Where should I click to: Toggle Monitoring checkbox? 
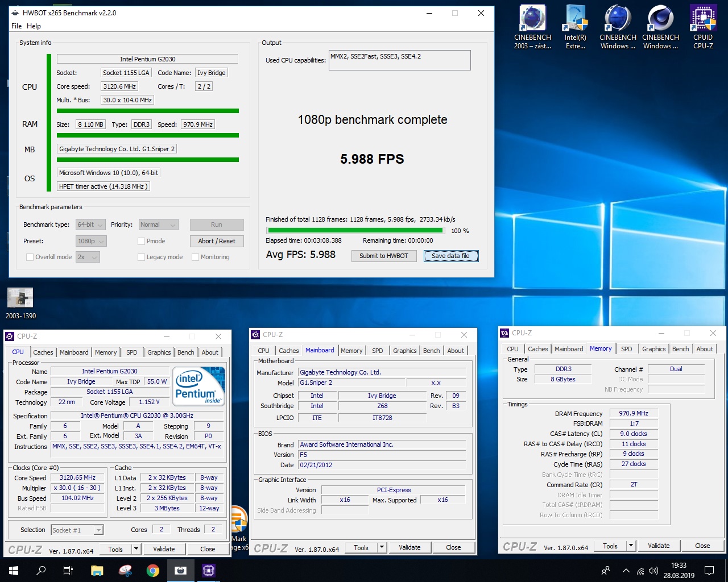[x=195, y=257]
